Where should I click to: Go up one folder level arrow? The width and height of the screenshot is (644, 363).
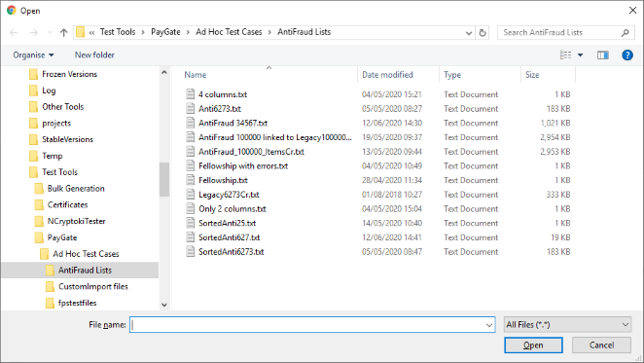pyautogui.click(x=63, y=32)
